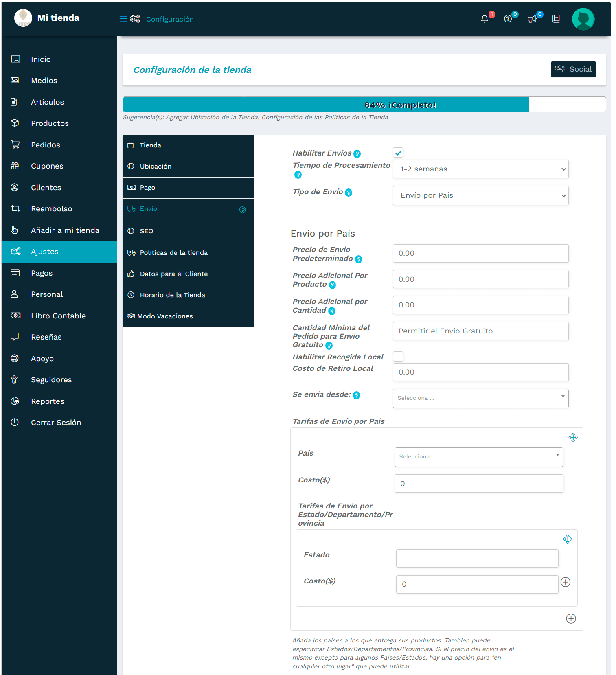Open Apoyo in the sidebar
616x675 pixels.
(x=59, y=358)
